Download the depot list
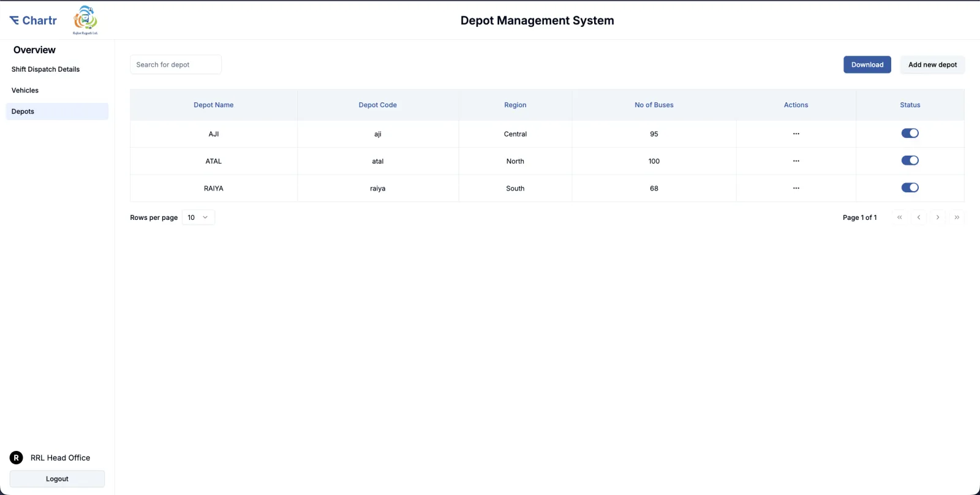This screenshot has width=980, height=495. point(867,64)
